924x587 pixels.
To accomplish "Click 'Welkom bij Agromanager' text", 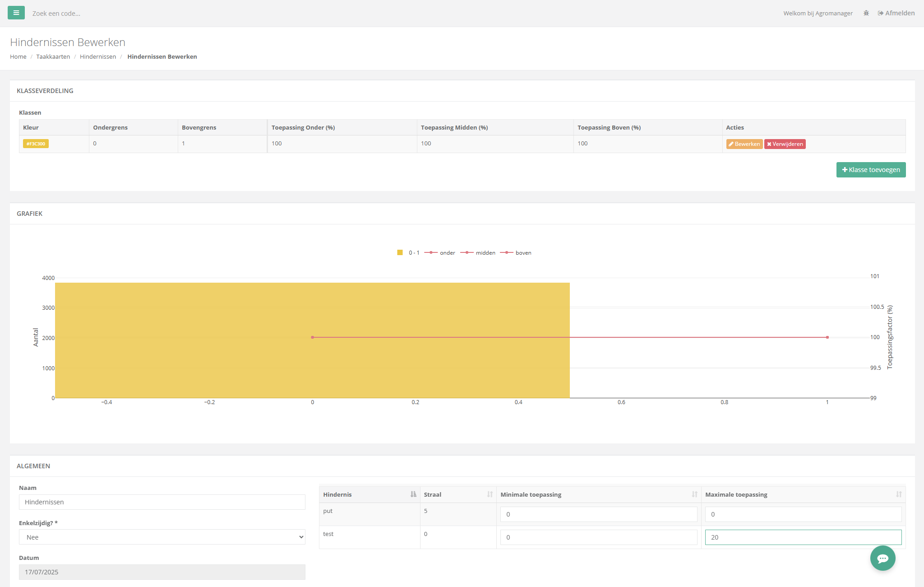I will click(818, 13).
